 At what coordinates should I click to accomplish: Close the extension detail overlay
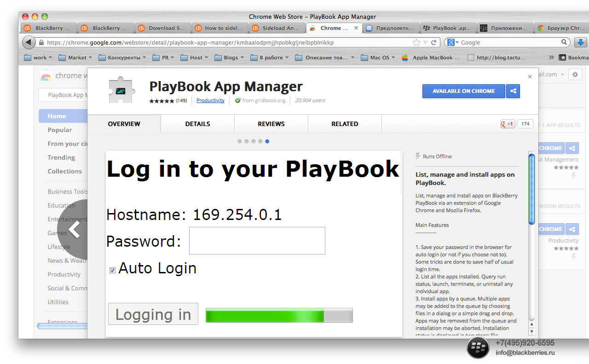530,77
